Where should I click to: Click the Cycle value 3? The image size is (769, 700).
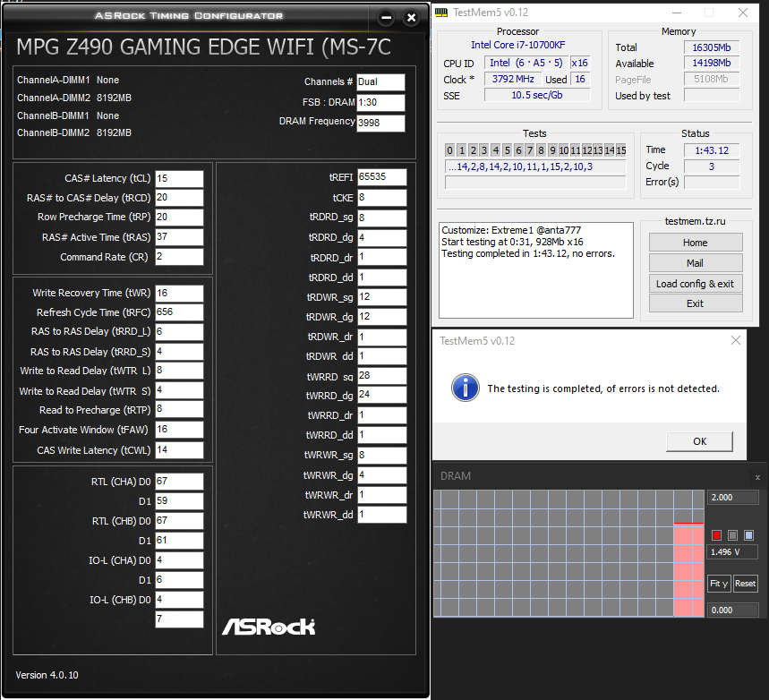(712, 166)
